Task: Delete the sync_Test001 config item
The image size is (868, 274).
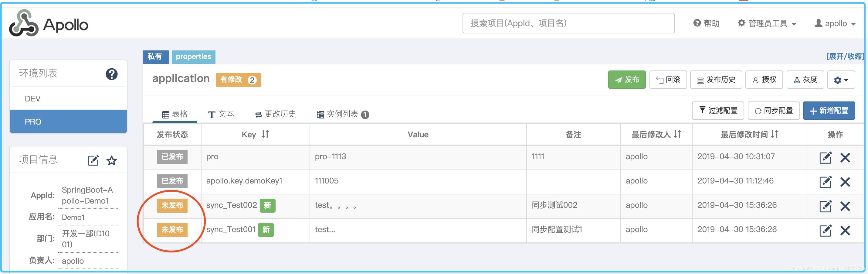Action: (845, 231)
